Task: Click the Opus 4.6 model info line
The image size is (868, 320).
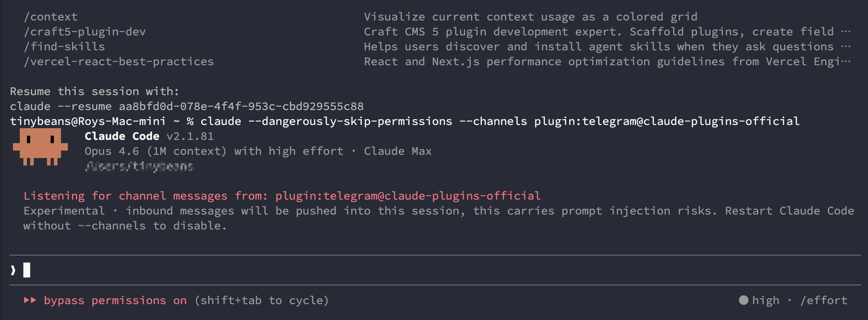Action: point(258,151)
